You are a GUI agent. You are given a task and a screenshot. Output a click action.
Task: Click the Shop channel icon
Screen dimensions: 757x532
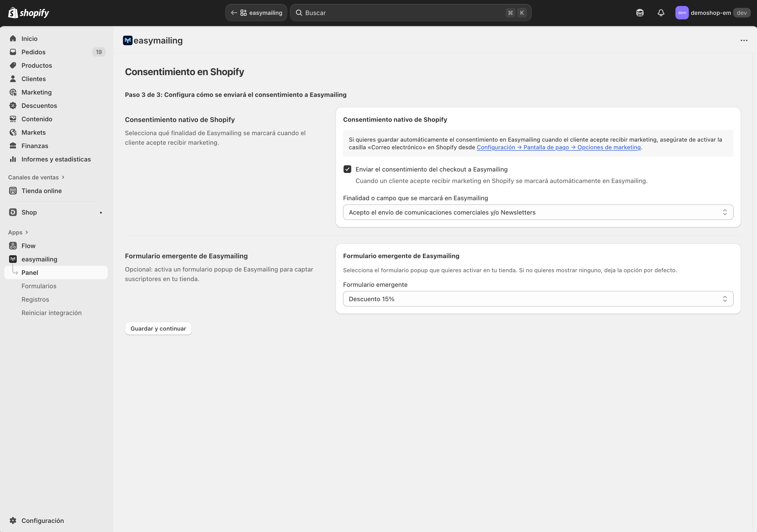point(13,212)
